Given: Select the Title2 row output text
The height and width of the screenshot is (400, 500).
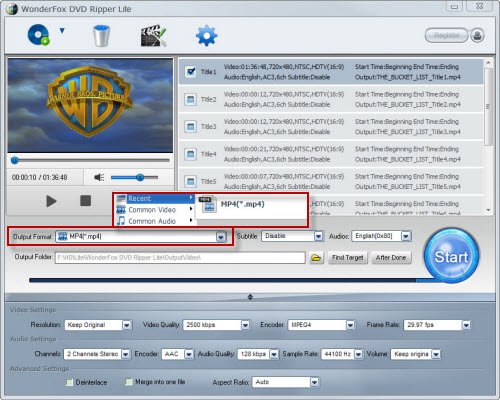Looking at the screenshot, I should 408,105.
